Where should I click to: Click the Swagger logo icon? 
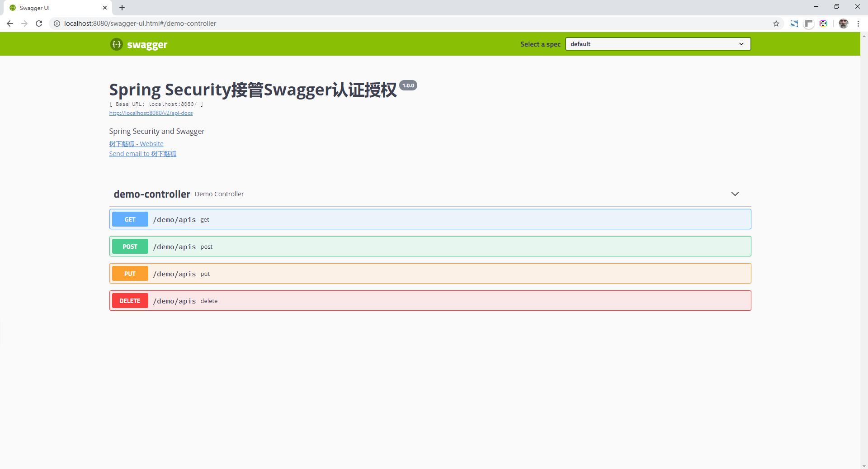coord(117,44)
